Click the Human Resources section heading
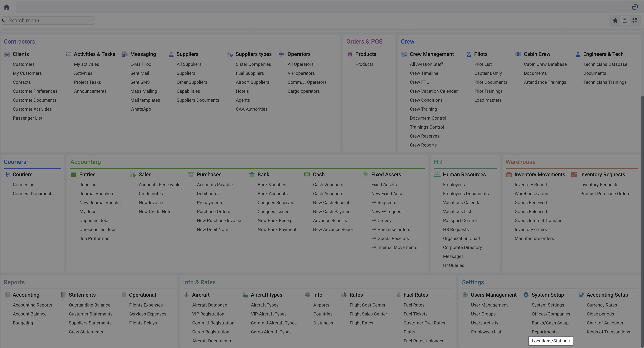 464,175
